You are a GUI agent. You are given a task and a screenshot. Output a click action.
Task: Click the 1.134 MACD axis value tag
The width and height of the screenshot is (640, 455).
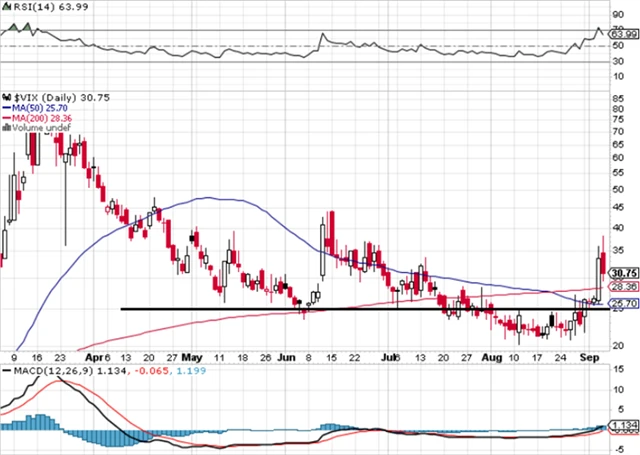coord(624,425)
